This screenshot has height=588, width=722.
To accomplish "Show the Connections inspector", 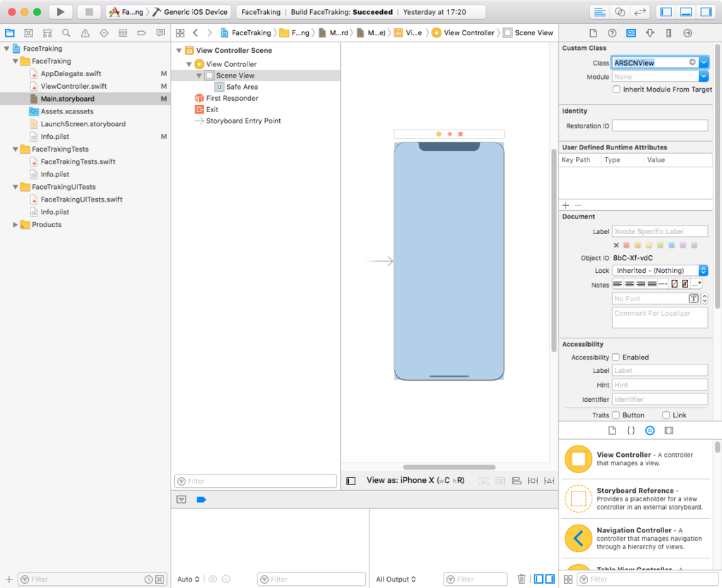I will [x=687, y=33].
